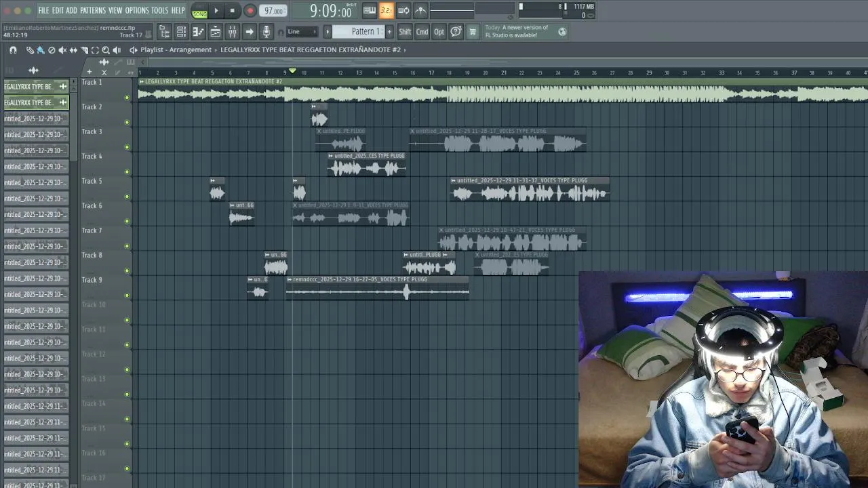The width and height of the screenshot is (868, 488).
Task: Open the FILE menu
Action: click(x=43, y=10)
